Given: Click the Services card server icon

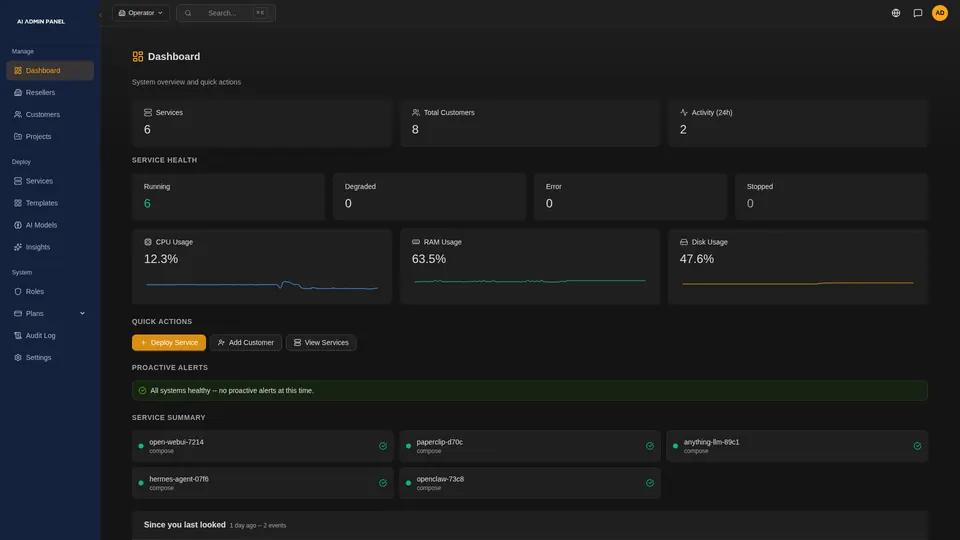Looking at the screenshot, I should (148, 113).
